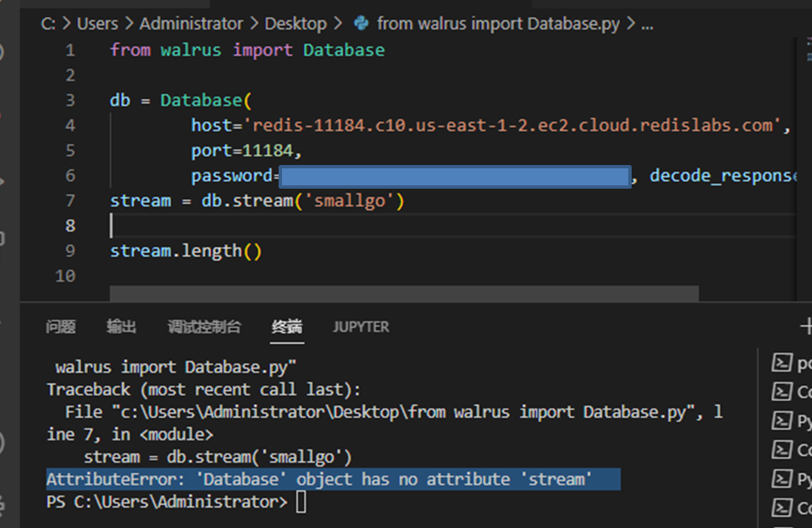Click the 'db' variable on line 3
Screen dimensions: 812x528
[119, 100]
